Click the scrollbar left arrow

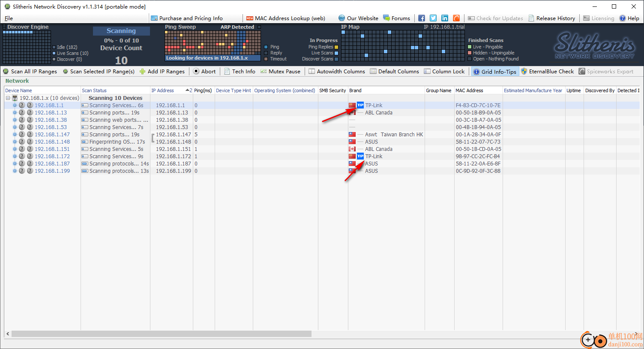click(x=7, y=334)
